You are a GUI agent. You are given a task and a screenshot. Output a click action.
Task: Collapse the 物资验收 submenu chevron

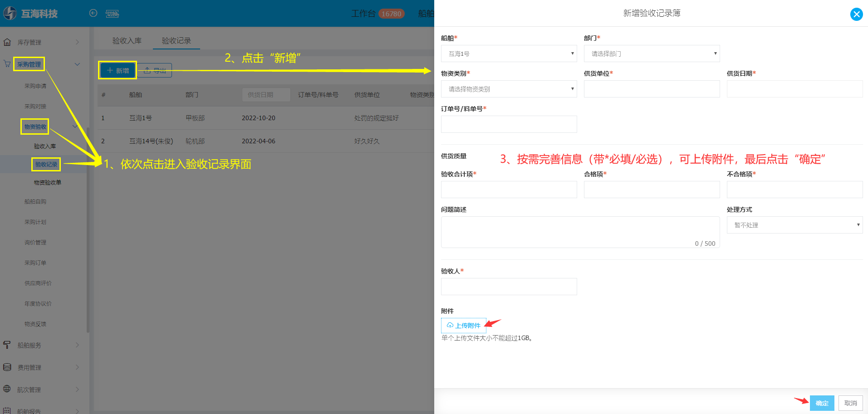(75, 127)
